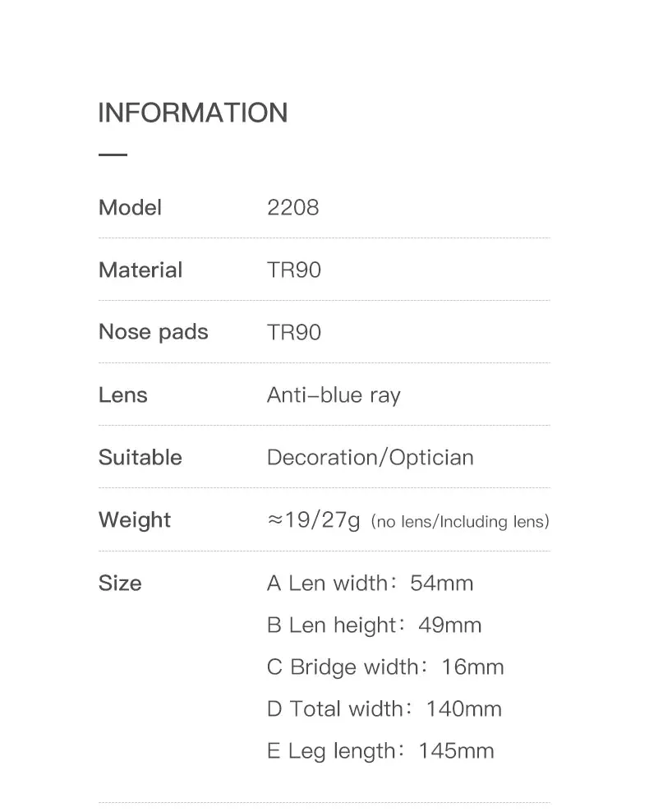Select the Weight label
The height and width of the screenshot is (812, 649).
[x=135, y=520]
